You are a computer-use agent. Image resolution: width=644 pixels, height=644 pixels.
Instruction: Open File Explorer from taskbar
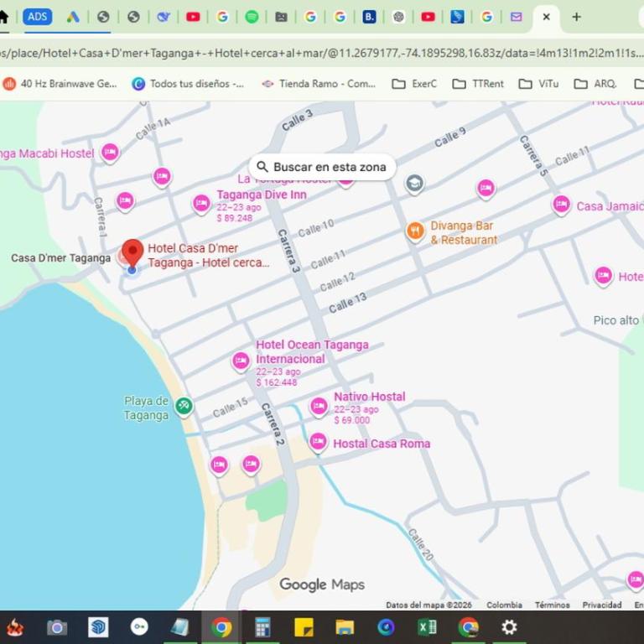[345, 627]
